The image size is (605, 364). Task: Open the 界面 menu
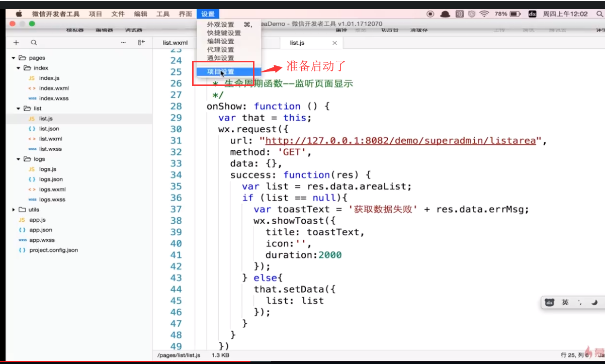pos(185,14)
